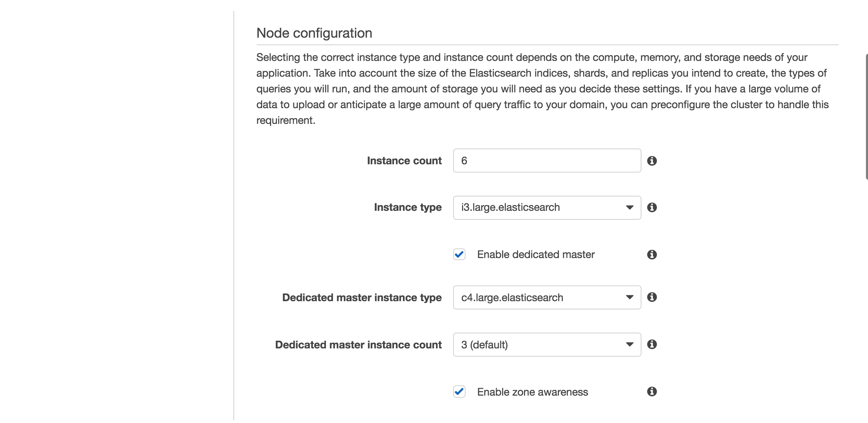This screenshot has height=423, width=868.
Task: Show info for Enable dedicated master
Action: coord(652,255)
